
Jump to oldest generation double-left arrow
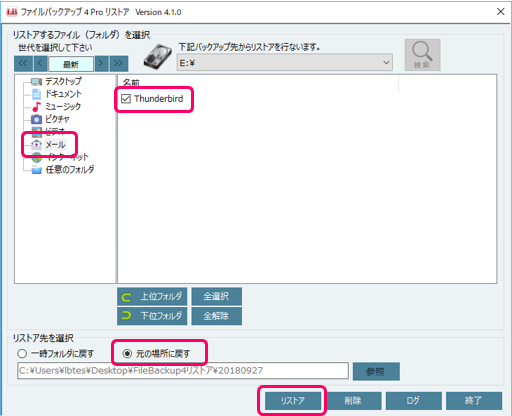coord(23,63)
